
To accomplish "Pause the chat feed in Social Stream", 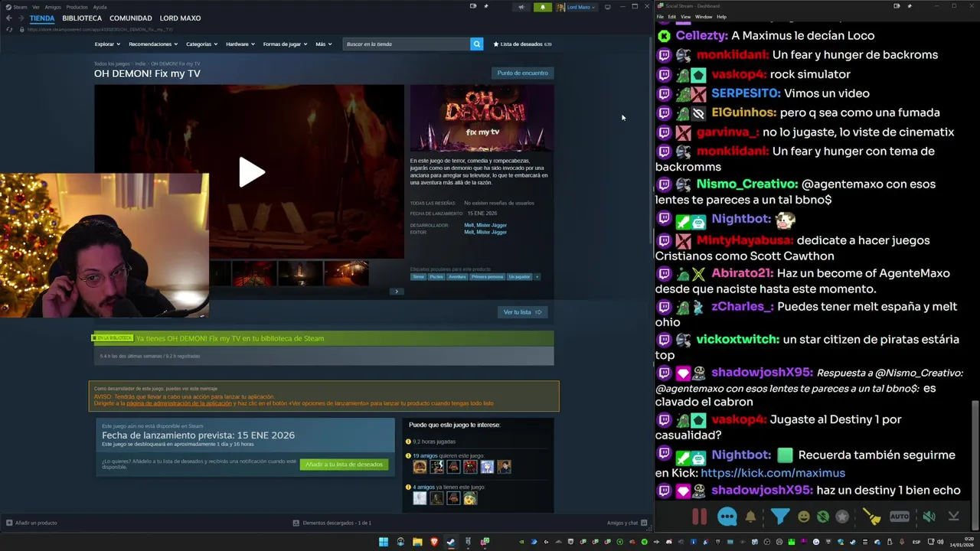I will (x=699, y=517).
